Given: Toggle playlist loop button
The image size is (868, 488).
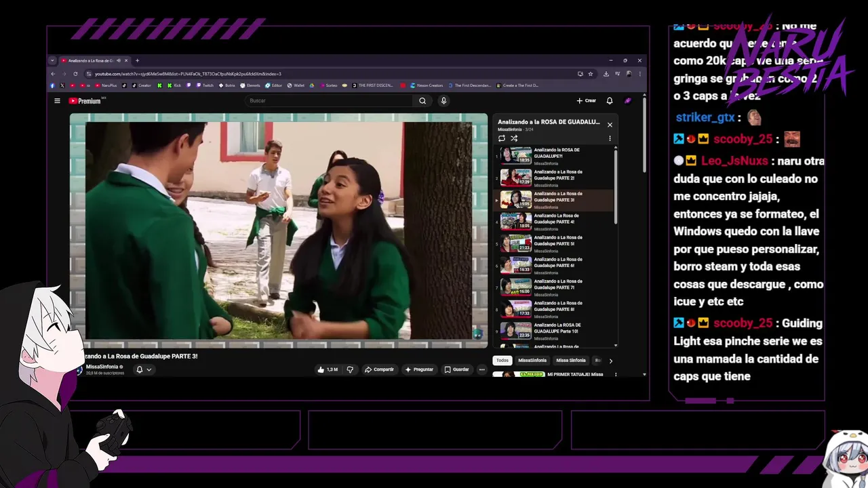Looking at the screenshot, I should click(x=502, y=138).
